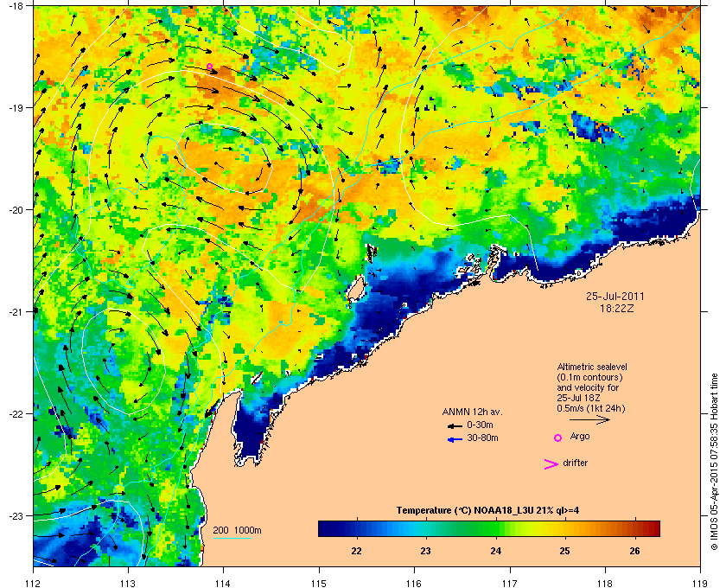Click the 'ANMN 12h av.' label
The image size is (726, 588).
472,412
